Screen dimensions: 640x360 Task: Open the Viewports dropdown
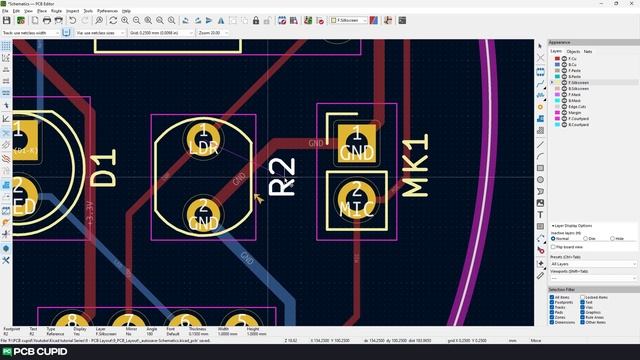click(593, 278)
